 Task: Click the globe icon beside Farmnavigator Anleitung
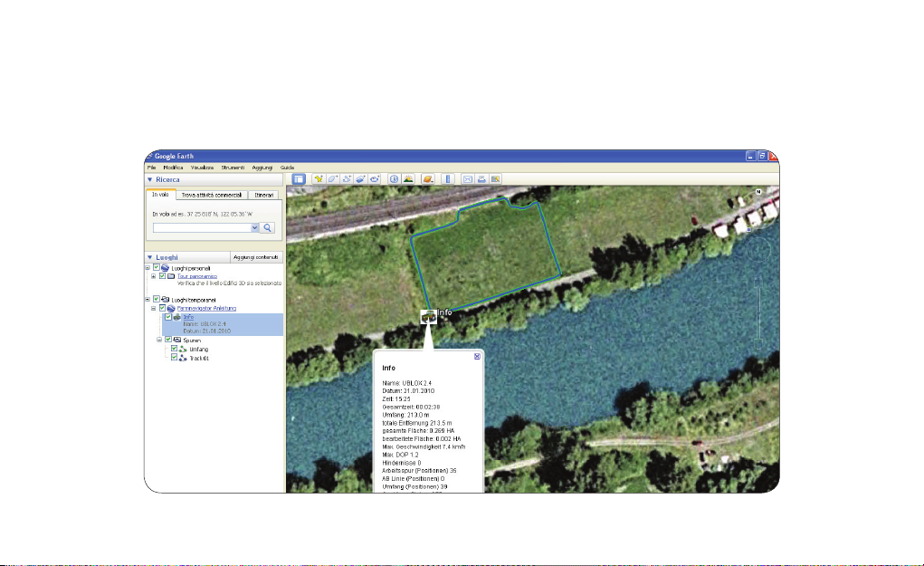171,308
